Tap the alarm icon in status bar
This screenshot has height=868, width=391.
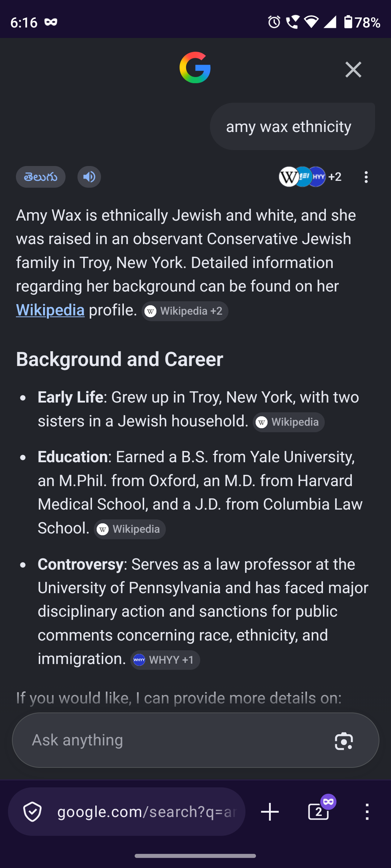tap(274, 22)
